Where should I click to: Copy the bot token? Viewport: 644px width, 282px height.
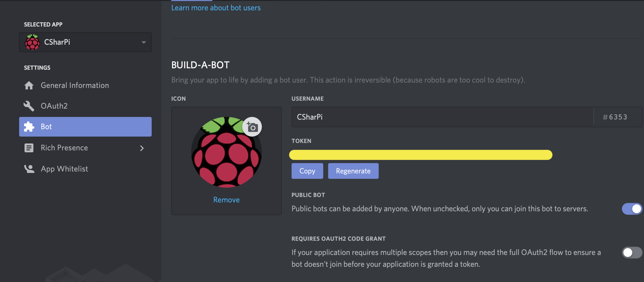pos(307,171)
